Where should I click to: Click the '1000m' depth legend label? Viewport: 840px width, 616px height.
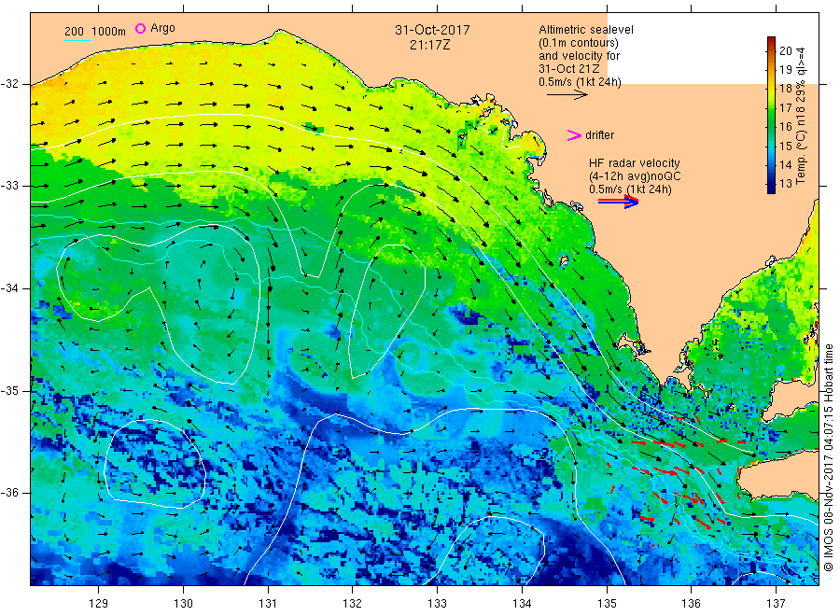[109, 32]
